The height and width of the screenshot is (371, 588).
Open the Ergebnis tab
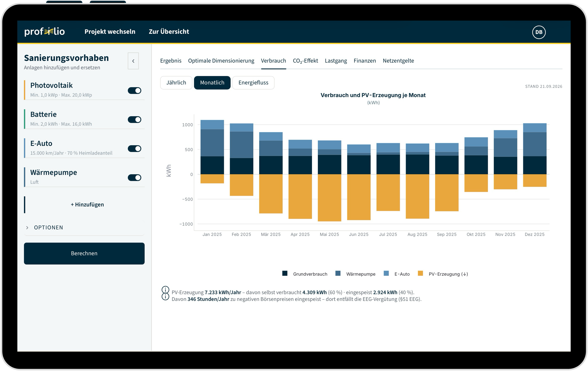pos(171,61)
